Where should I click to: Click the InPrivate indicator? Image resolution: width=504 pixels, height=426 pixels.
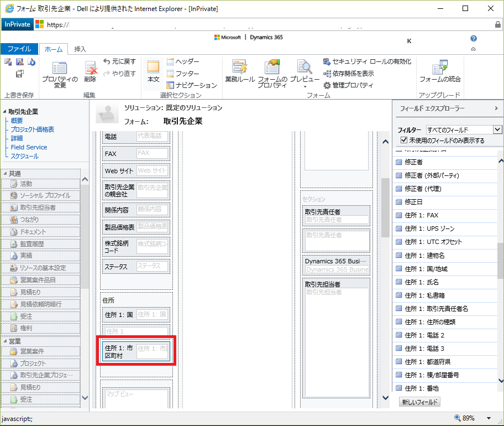click(x=17, y=24)
